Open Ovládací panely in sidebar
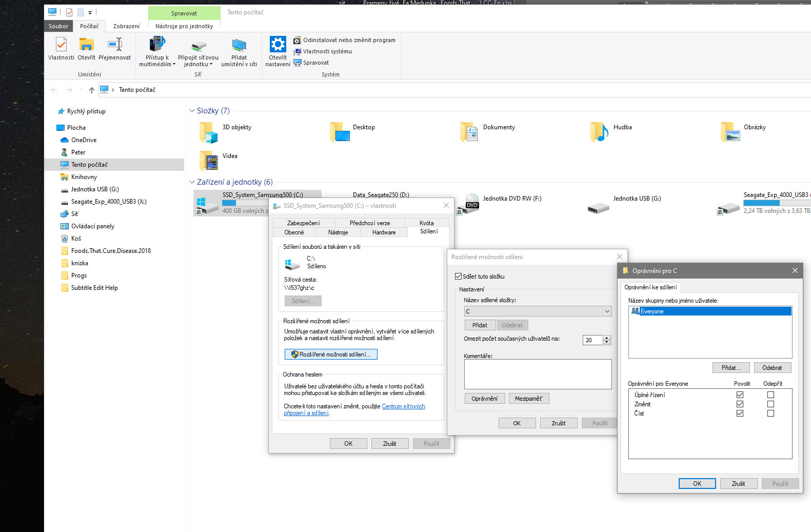The width and height of the screenshot is (811, 532). click(87, 226)
